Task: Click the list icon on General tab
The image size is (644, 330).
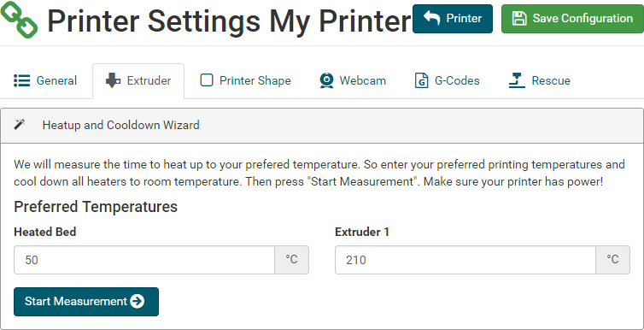Action: click(x=21, y=80)
